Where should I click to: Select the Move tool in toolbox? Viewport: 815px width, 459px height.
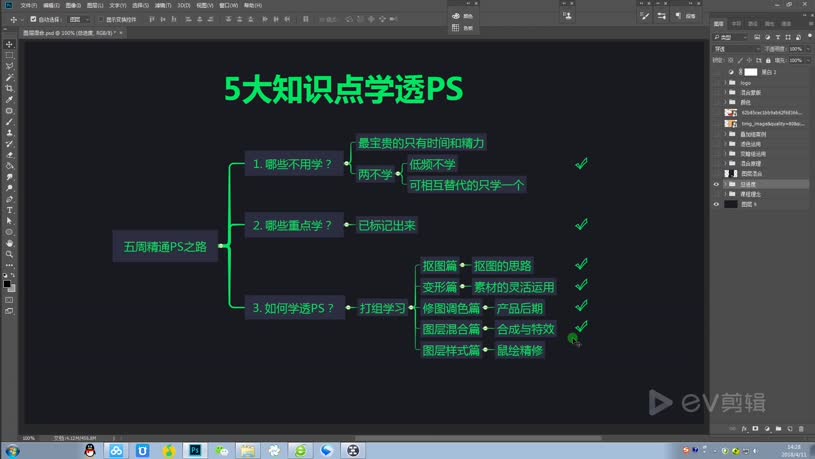tap(9, 44)
